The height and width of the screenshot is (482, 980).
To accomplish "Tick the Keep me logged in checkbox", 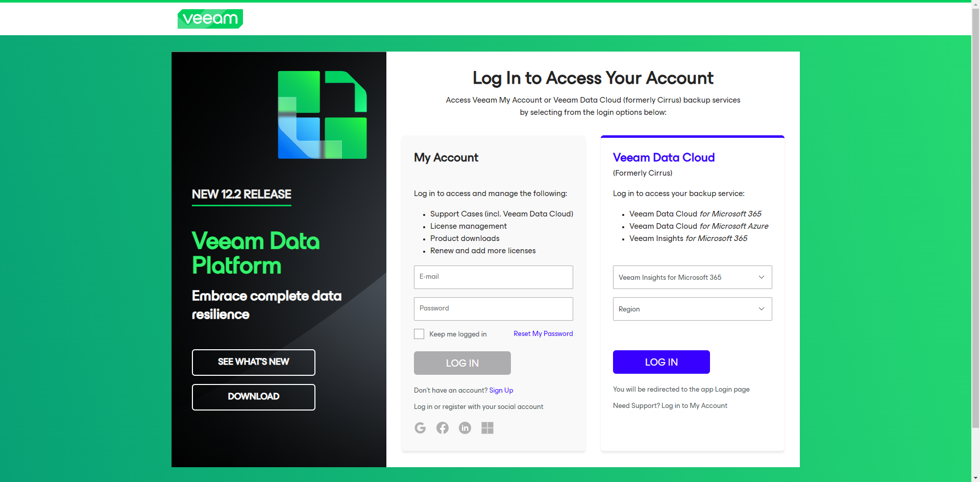I will click(x=419, y=334).
